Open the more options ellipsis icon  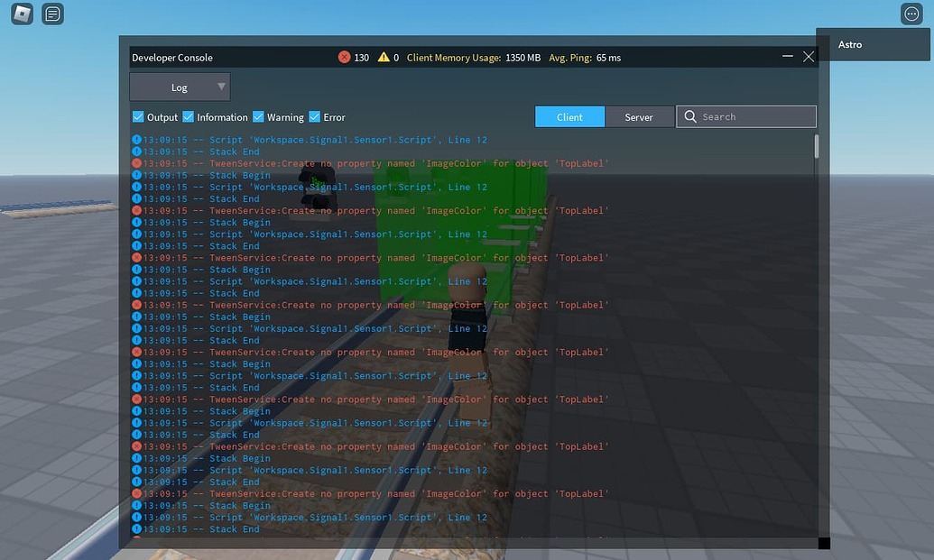click(911, 14)
